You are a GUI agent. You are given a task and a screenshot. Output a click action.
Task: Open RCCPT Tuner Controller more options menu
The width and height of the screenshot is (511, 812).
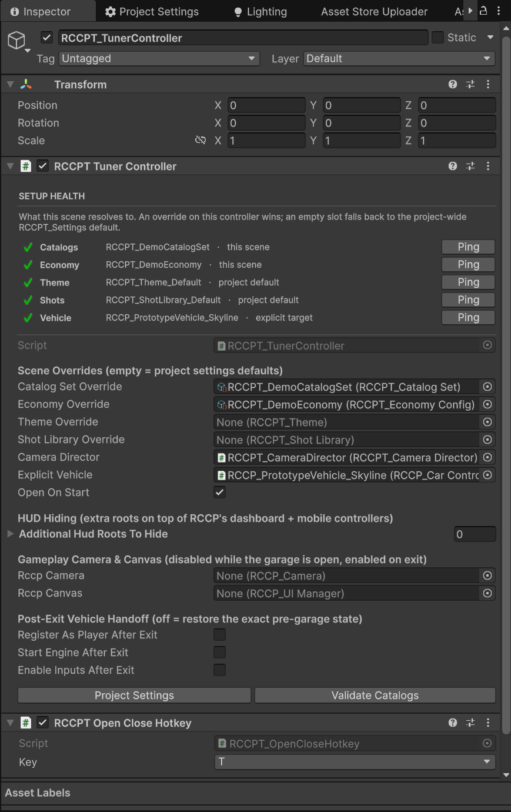(488, 166)
